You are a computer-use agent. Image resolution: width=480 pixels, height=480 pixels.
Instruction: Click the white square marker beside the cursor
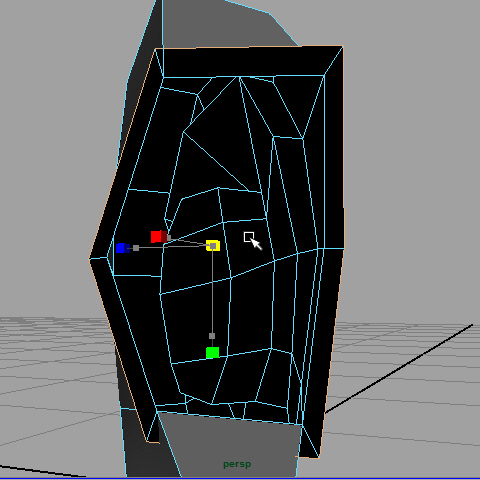tap(249, 237)
